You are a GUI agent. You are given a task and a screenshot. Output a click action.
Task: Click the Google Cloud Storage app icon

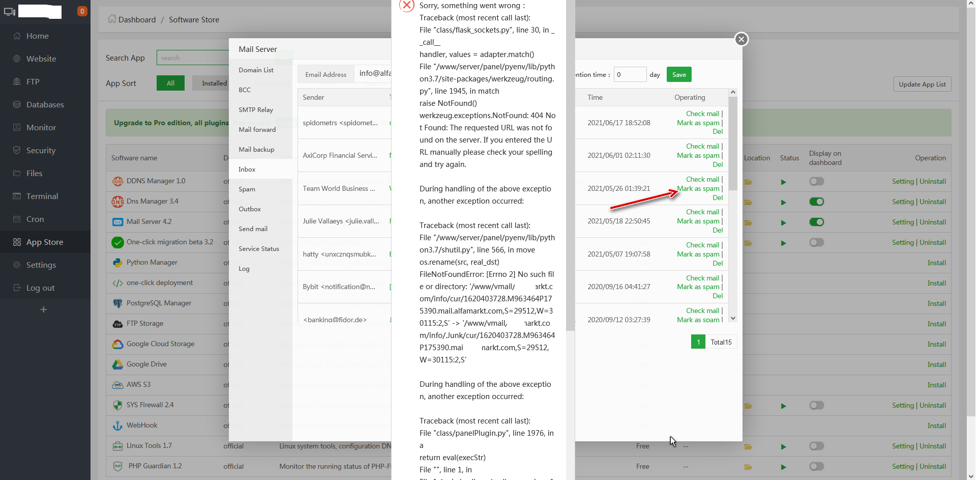117,344
